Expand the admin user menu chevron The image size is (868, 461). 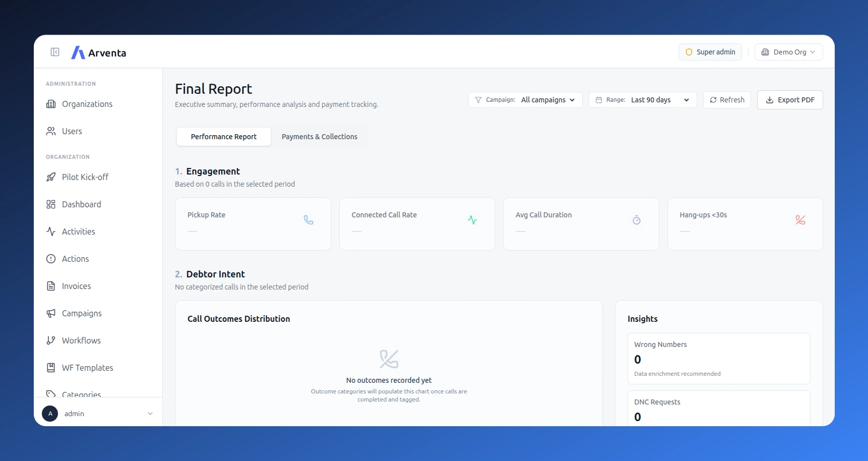point(150,414)
